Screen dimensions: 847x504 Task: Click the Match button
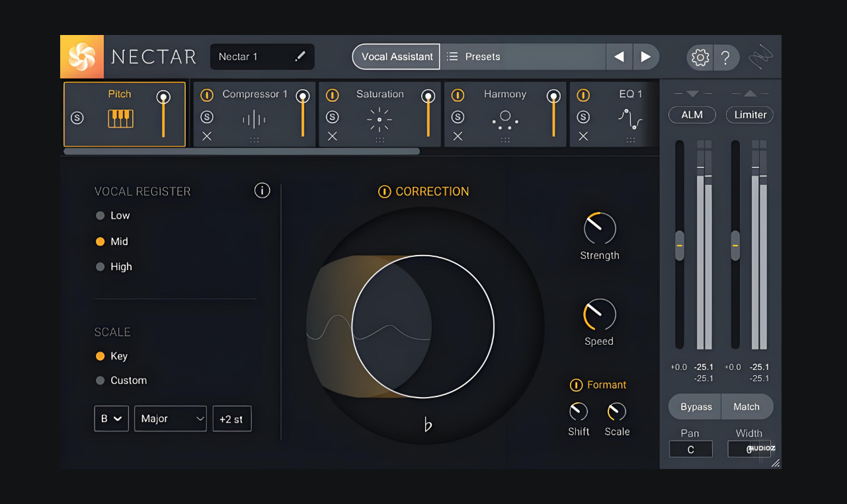click(x=746, y=407)
